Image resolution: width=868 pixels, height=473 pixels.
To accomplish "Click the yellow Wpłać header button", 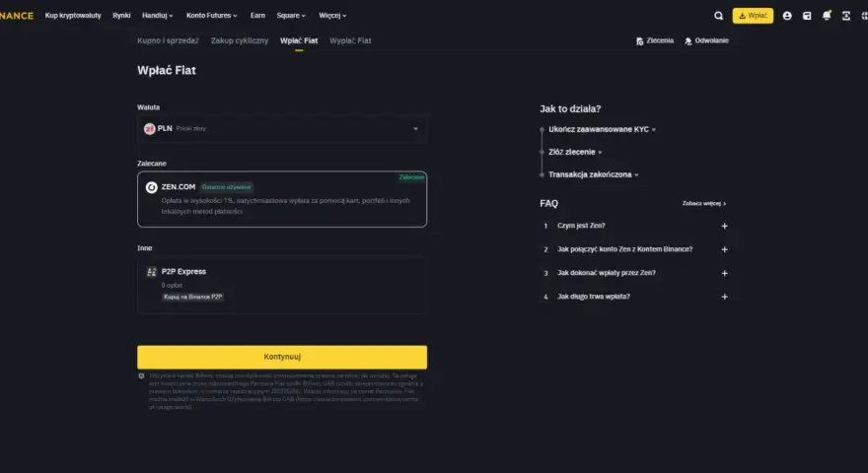I will tap(753, 16).
